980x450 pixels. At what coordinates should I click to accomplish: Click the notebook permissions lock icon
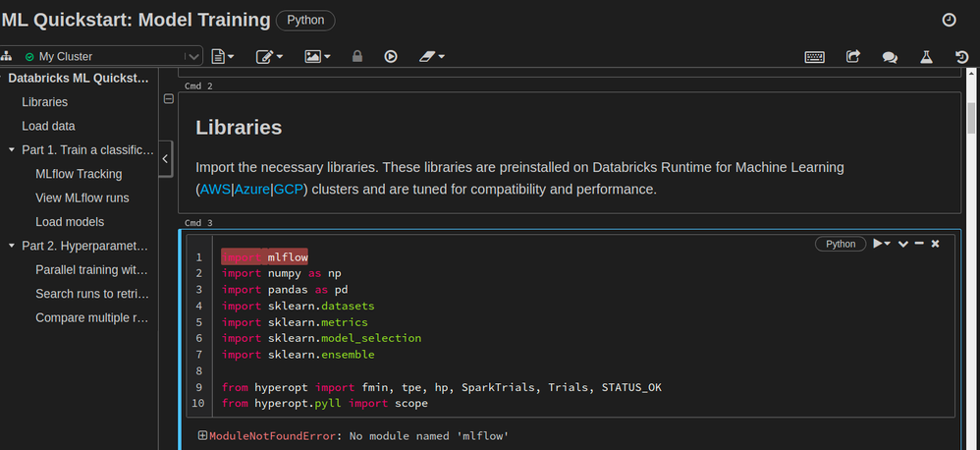pyautogui.click(x=357, y=57)
